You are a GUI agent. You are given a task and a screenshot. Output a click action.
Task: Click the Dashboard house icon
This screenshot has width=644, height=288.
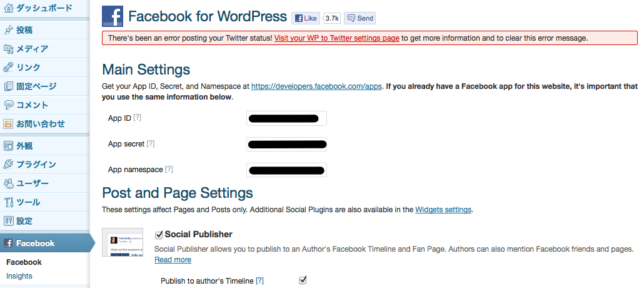(9, 8)
